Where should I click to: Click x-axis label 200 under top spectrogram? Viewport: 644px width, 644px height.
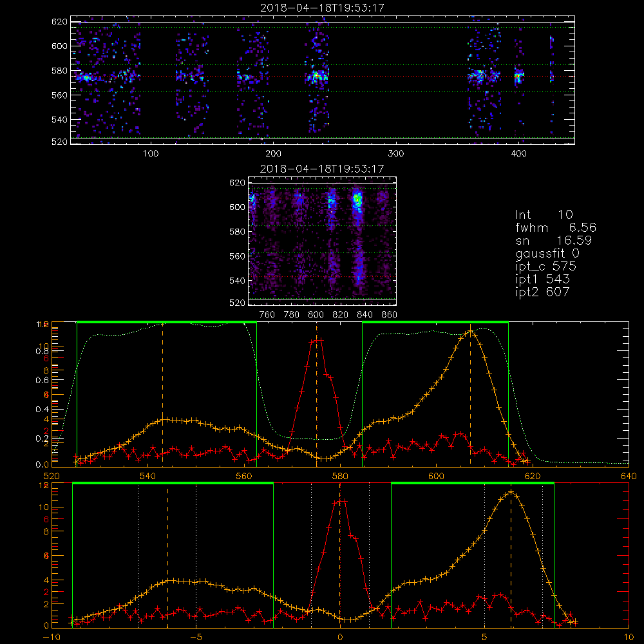point(273,154)
